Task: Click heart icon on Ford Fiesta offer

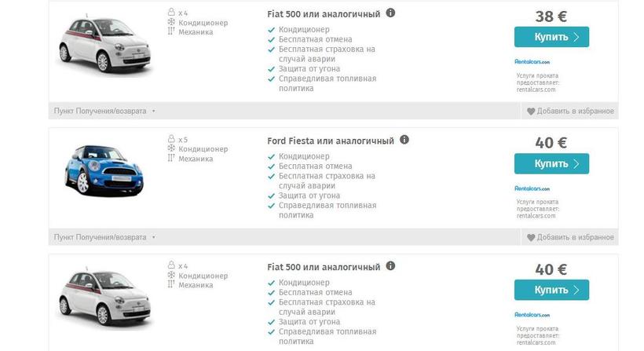Action: 531,238
